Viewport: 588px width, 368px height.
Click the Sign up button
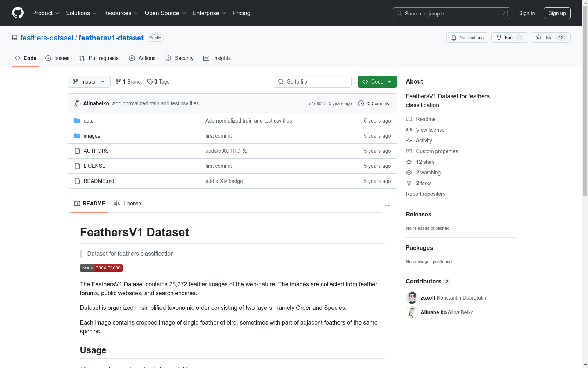[557, 13]
